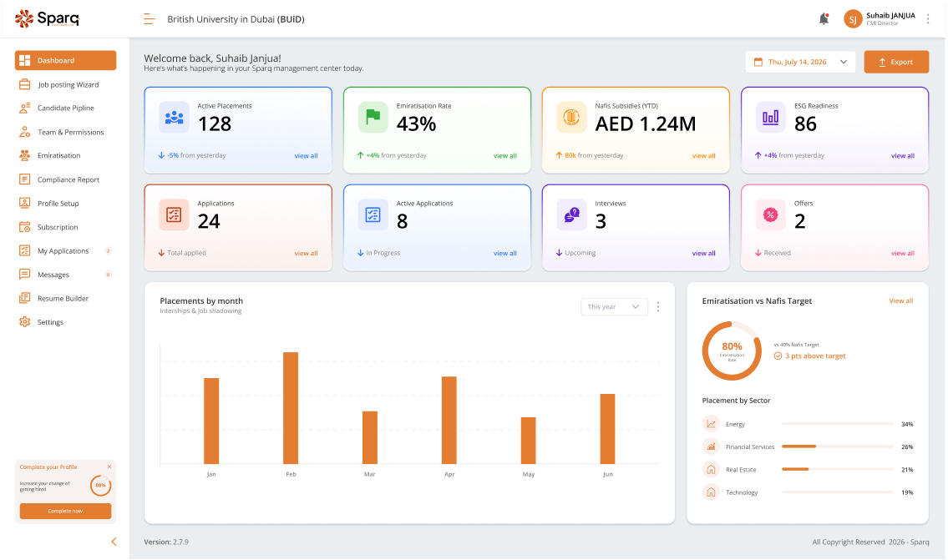Click the Interviews chat icon

(x=571, y=215)
